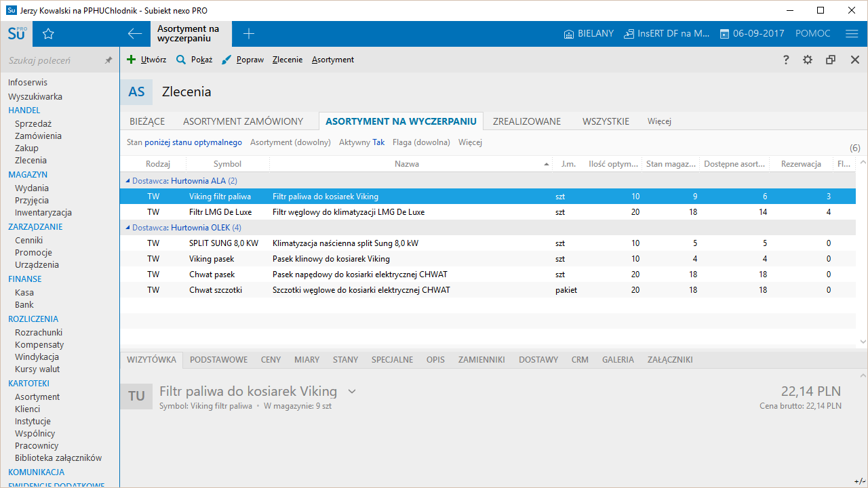Screen dimensions: 868x488
Task: Click the help question mark icon
Action: pyautogui.click(x=786, y=60)
